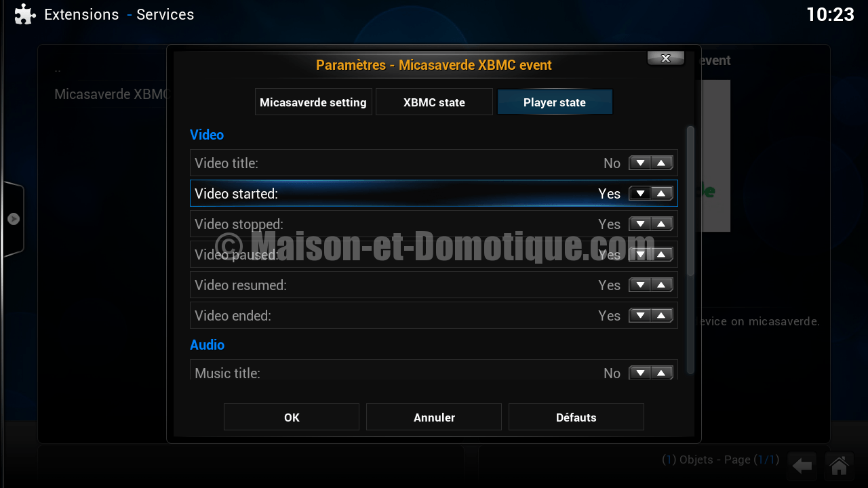Click the Services breadcrumb text
This screenshot has width=868, height=488.
point(165,14)
